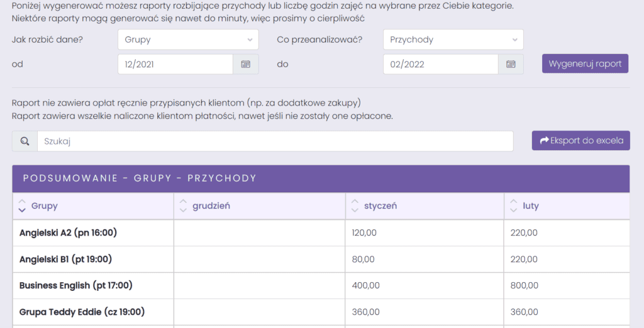The width and height of the screenshot is (644, 328).
Task: Click the export arrow icon on Excel button
Action: point(544,140)
